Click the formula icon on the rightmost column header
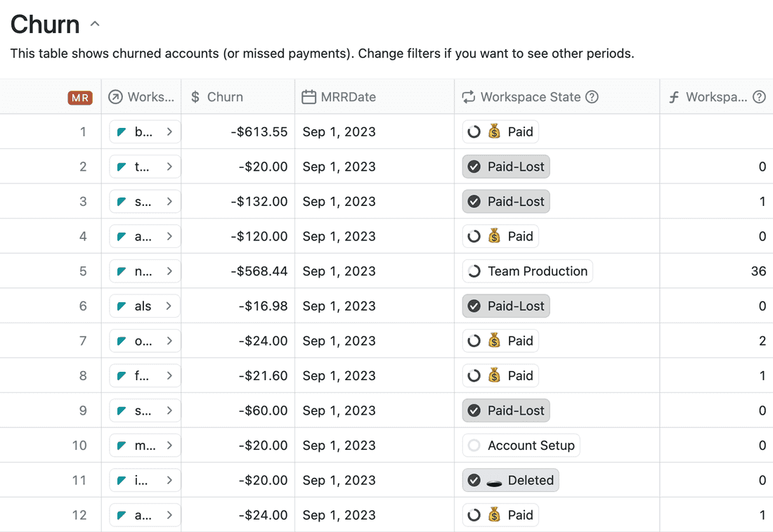 point(673,97)
